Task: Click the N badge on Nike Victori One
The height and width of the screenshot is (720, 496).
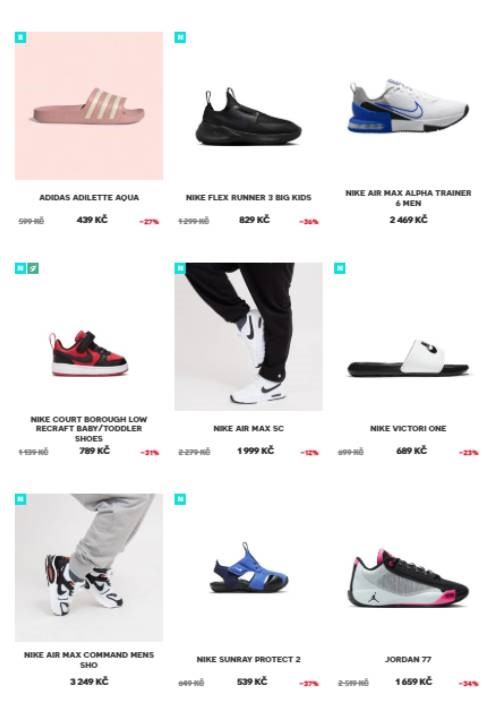Action: pos(339,268)
